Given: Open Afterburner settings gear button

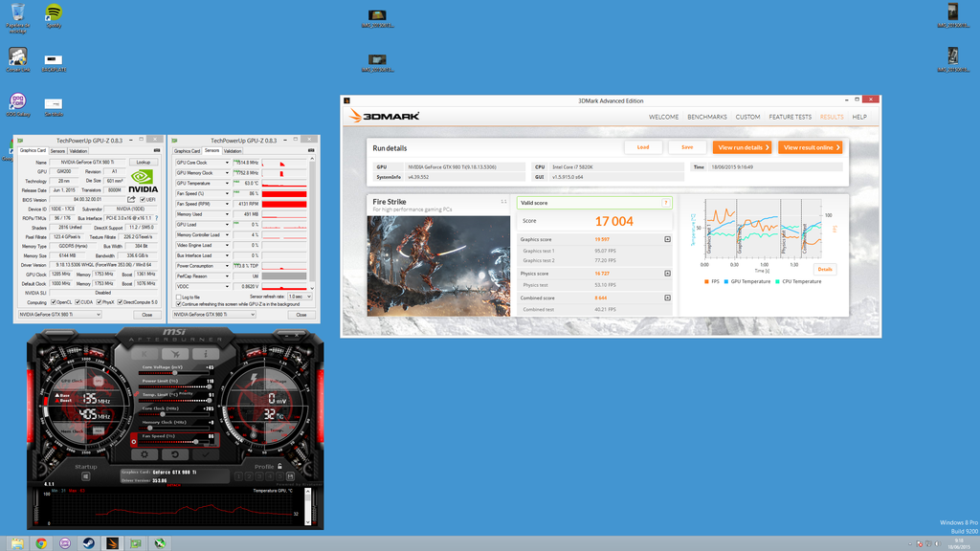Looking at the screenshot, I should 145,454.
